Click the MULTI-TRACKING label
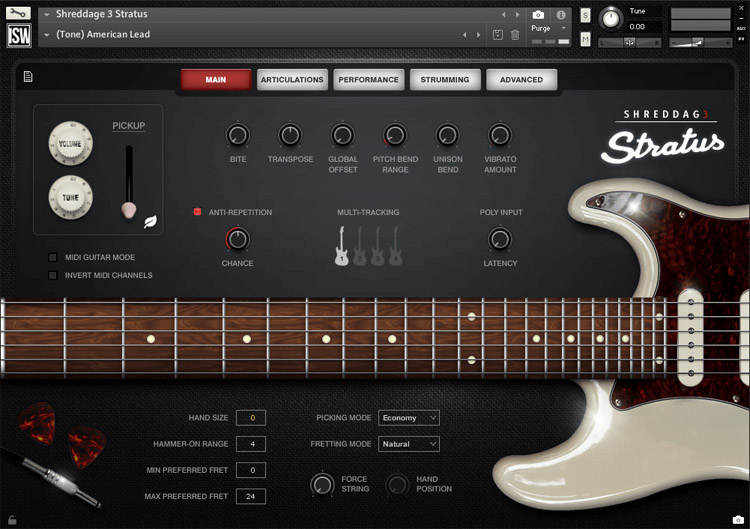Screen dimensions: 750x529 pyautogui.click(x=368, y=212)
